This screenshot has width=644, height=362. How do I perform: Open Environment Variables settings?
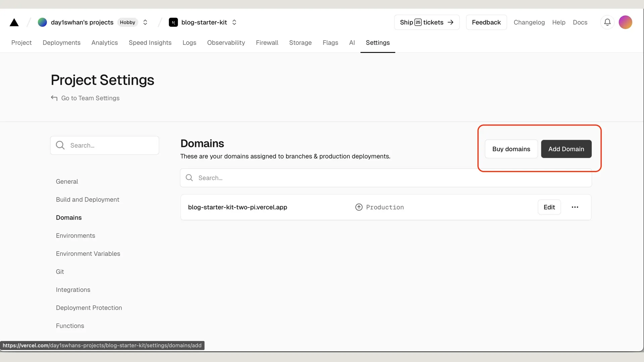88,254
